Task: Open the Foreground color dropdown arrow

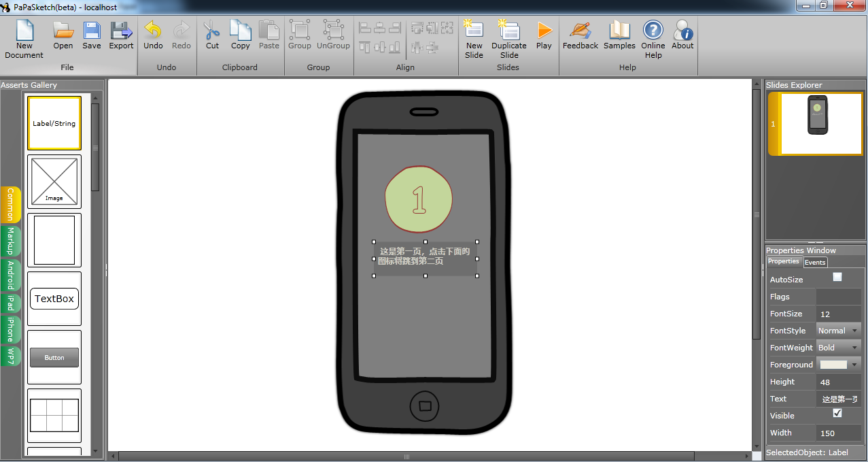Action: (x=854, y=365)
